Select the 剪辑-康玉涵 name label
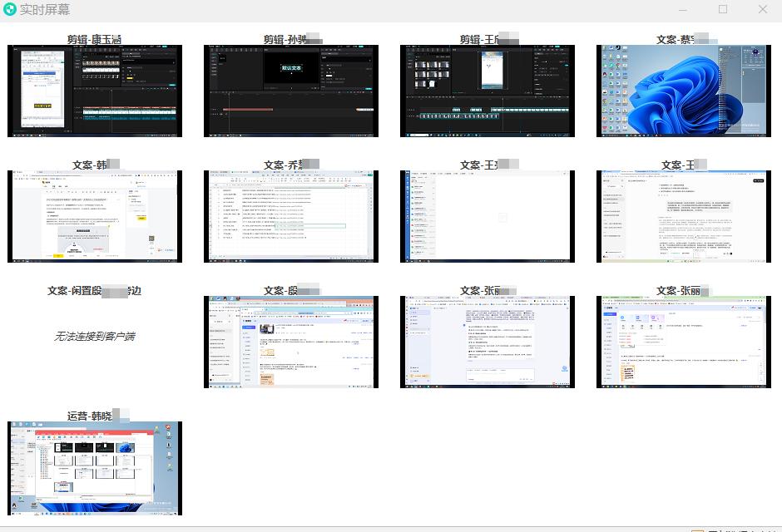 click(94, 39)
